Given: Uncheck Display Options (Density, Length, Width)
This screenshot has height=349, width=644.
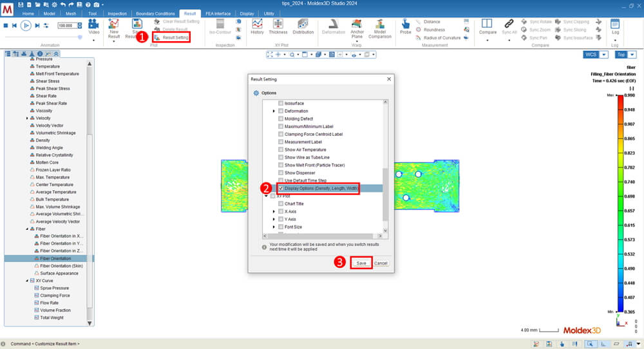Looking at the screenshot, I should tap(281, 188).
